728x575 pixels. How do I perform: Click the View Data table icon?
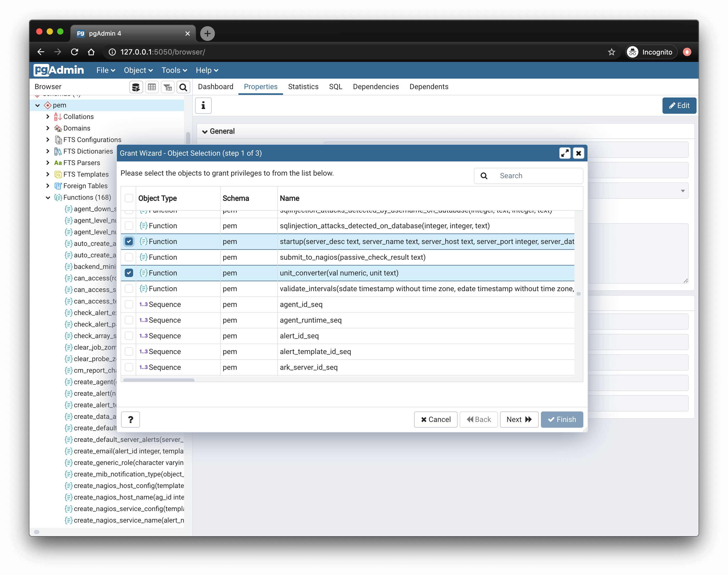(x=152, y=87)
